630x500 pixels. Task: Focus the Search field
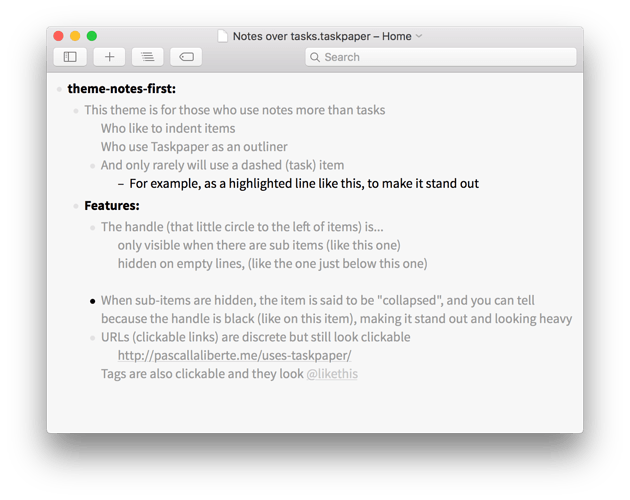[441, 57]
